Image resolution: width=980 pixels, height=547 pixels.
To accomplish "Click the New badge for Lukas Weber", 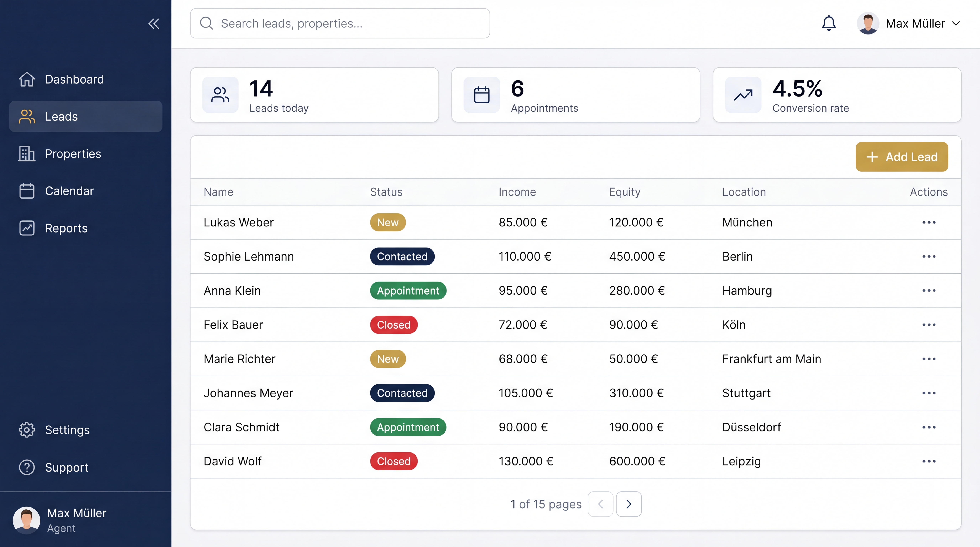I will (388, 222).
